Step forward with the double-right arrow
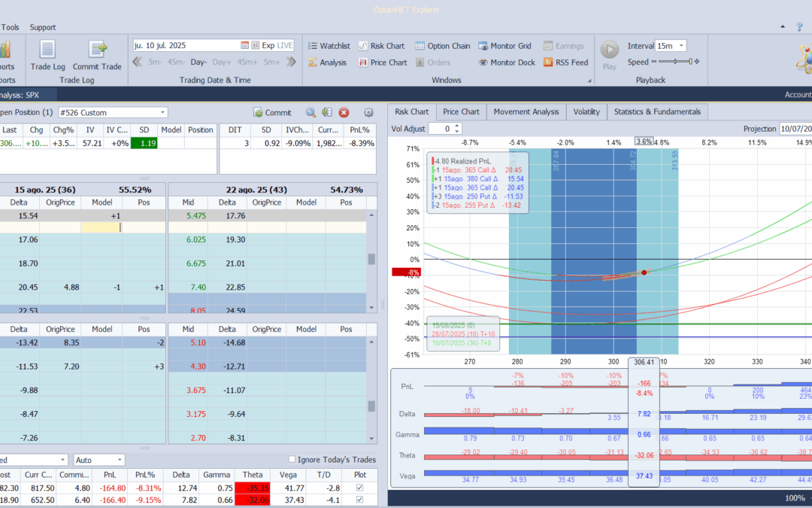 point(291,62)
